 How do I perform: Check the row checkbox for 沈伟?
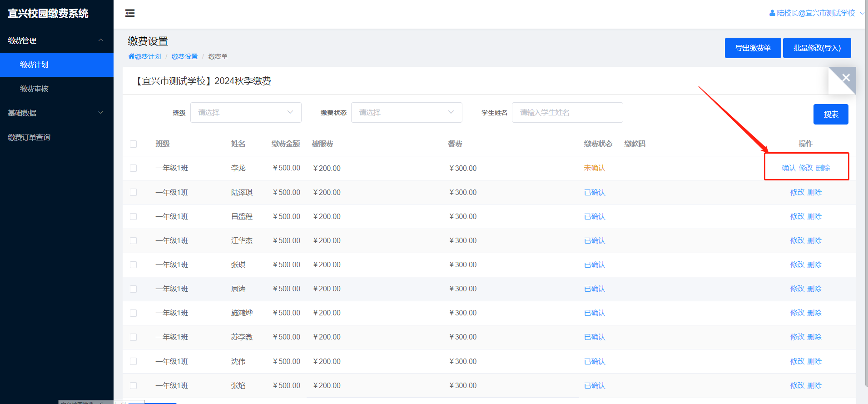(133, 361)
